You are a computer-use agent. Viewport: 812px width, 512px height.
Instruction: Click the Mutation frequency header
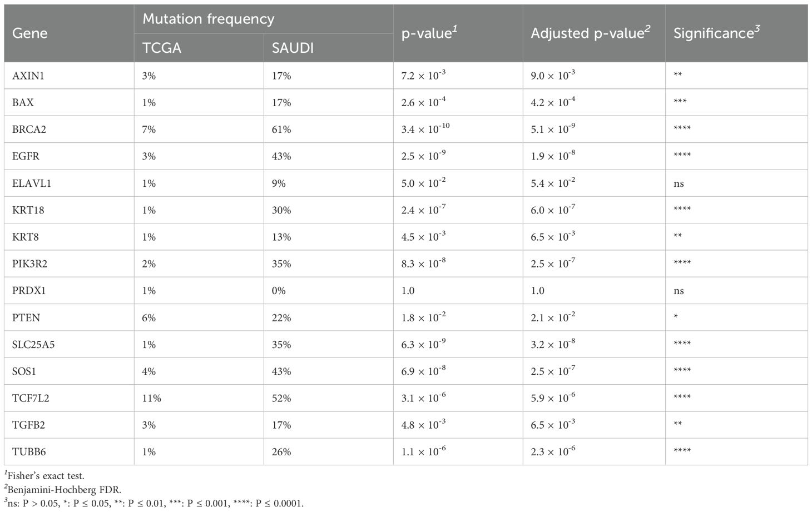tap(208, 19)
